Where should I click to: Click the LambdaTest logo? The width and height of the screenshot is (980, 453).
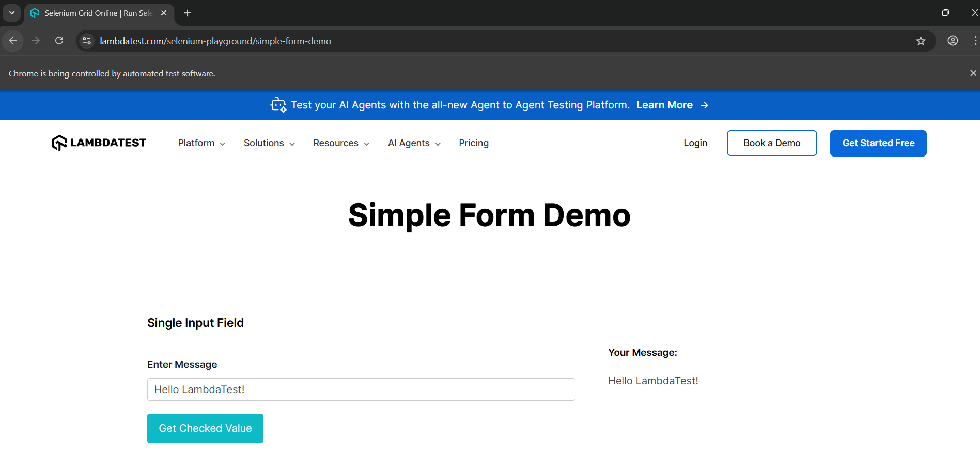point(99,143)
